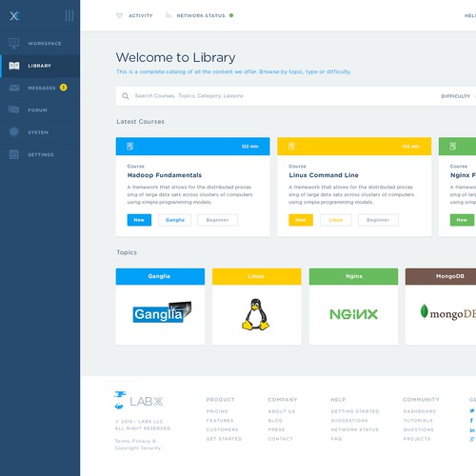Open Projects link under Community
The height and width of the screenshot is (476, 476).
pos(417,439)
